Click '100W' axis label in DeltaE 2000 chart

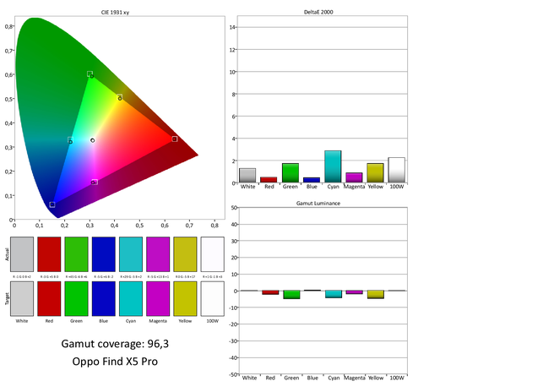pos(396,187)
